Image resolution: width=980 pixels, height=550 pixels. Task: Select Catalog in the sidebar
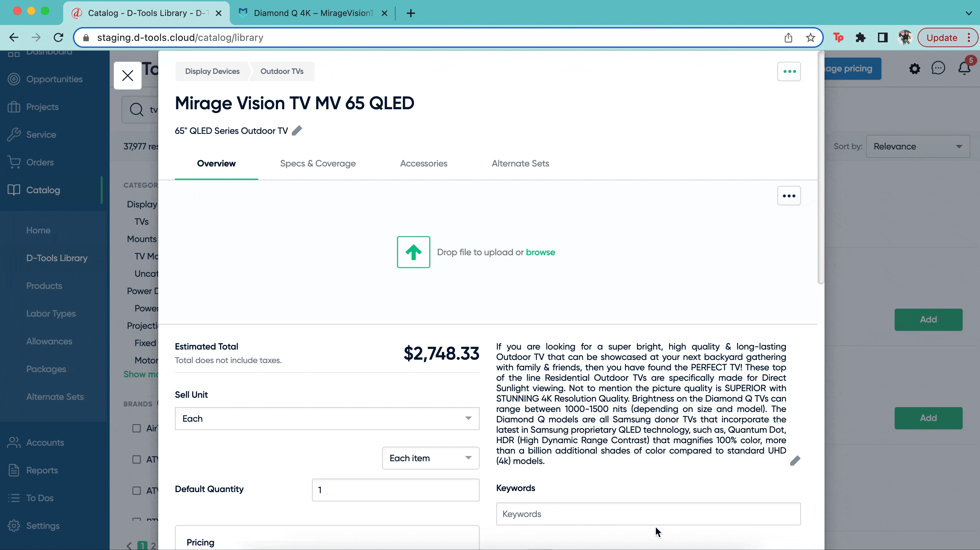pyautogui.click(x=43, y=190)
